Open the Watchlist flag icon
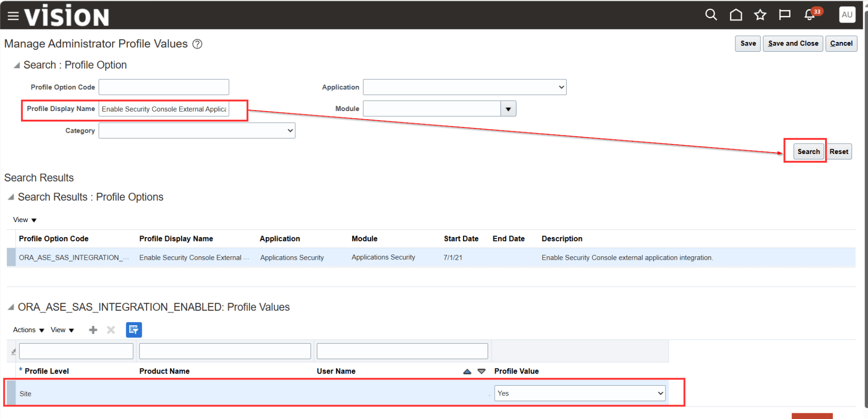868x419 pixels. click(785, 15)
